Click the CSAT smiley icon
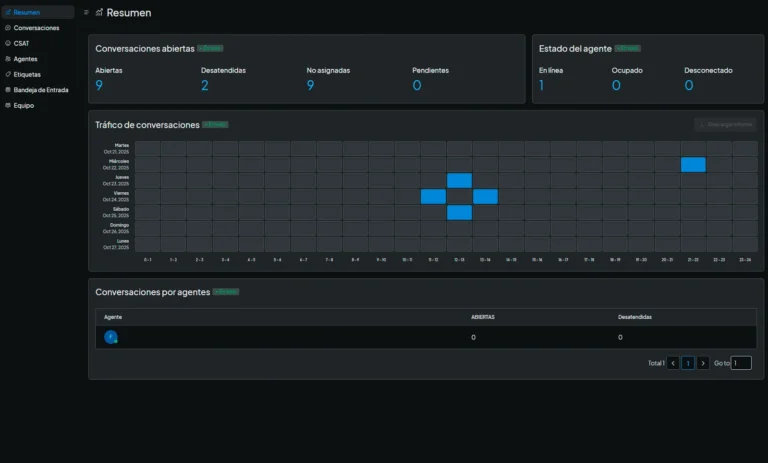 click(8, 43)
